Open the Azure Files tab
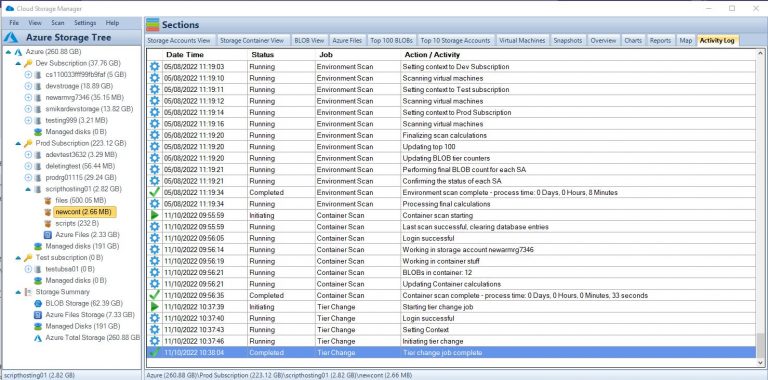Screen dimensions: 768x380 point(347,41)
